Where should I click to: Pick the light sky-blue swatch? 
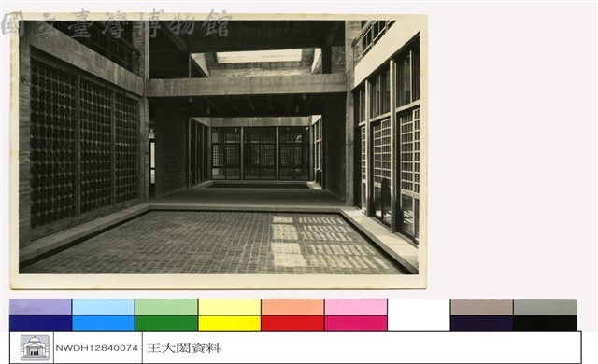[103, 307]
